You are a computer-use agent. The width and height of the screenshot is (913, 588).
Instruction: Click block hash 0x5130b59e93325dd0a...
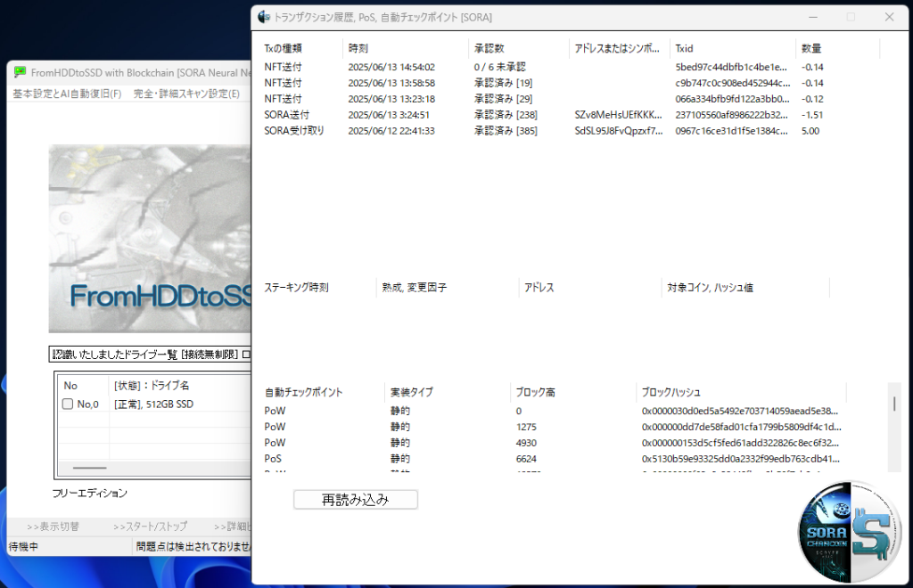pos(741,459)
